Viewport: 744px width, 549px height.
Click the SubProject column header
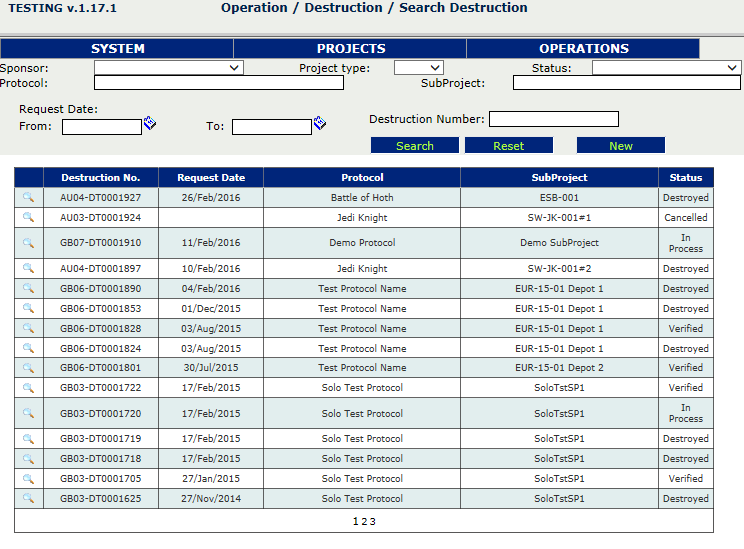559,177
